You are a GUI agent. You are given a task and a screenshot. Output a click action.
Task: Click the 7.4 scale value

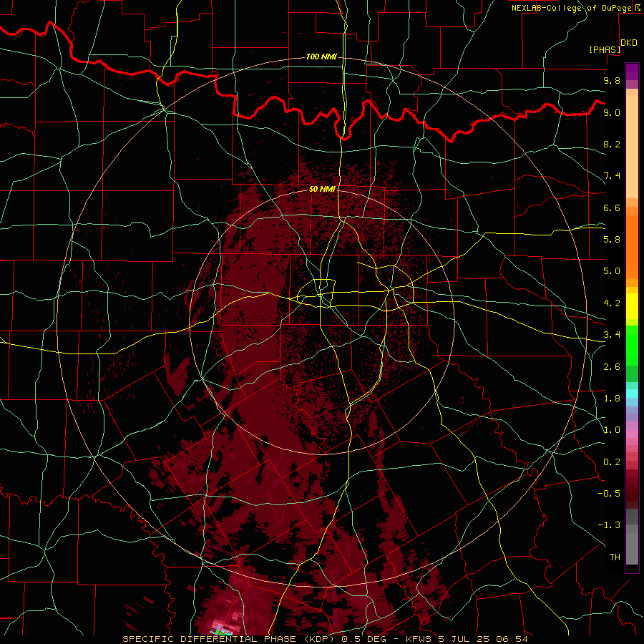pyautogui.click(x=612, y=176)
